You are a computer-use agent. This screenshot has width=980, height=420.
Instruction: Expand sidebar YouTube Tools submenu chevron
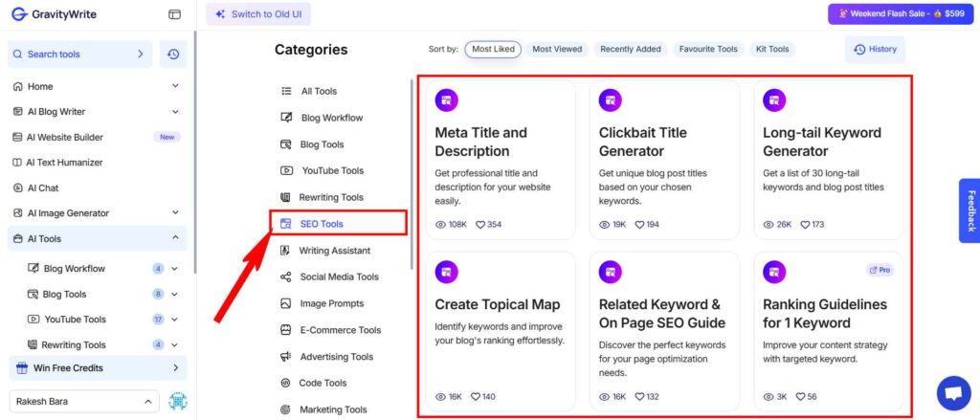point(174,320)
